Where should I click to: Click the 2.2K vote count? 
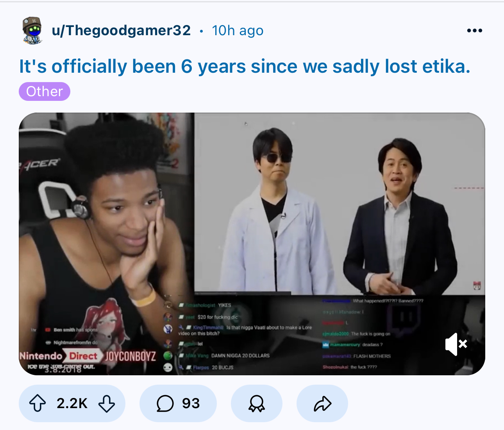(x=72, y=403)
